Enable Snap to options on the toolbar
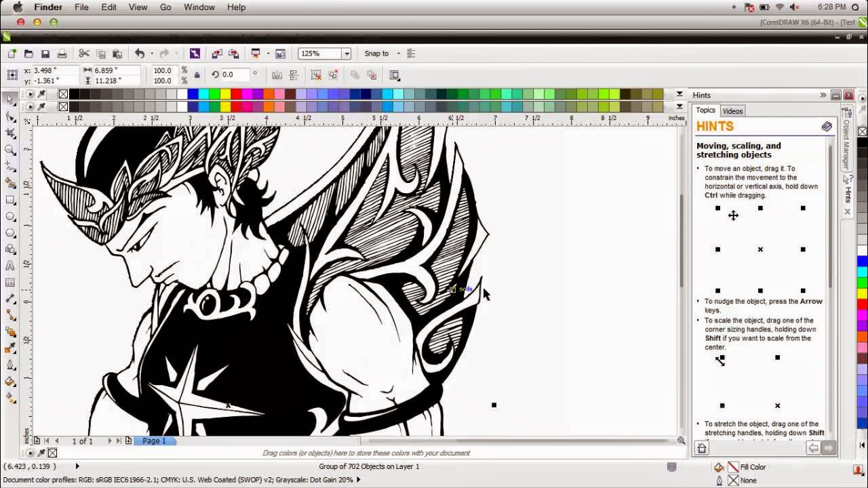The image size is (868, 488). pyautogui.click(x=378, y=54)
